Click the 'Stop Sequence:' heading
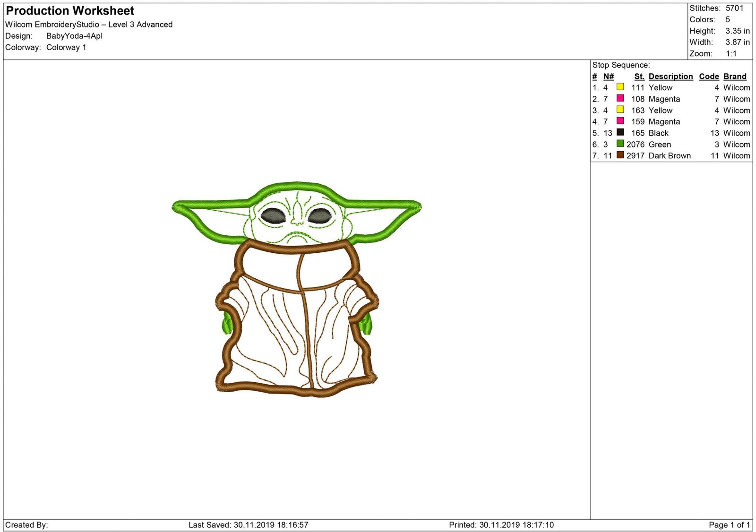 (x=621, y=65)
